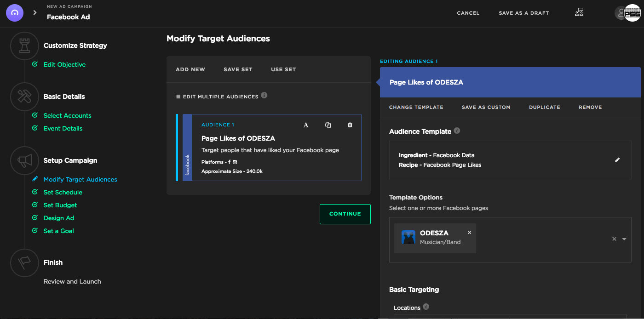Clear all selected Facebook pages
This screenshot has height=319, width=644.
pos(614,239)
